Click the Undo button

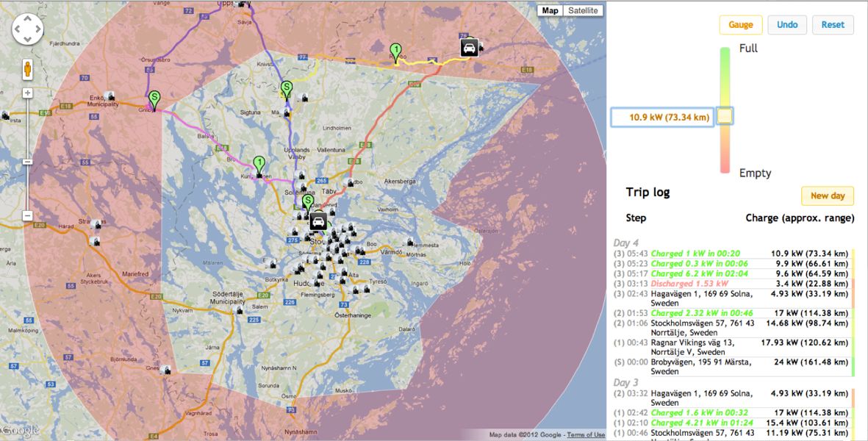pyautogui.click(x=786, y=25)
